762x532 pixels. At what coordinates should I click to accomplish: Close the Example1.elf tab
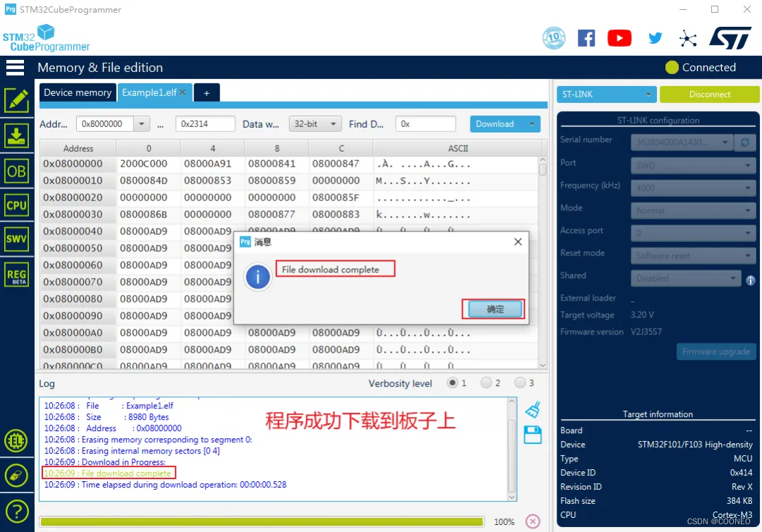click(183, 92)
